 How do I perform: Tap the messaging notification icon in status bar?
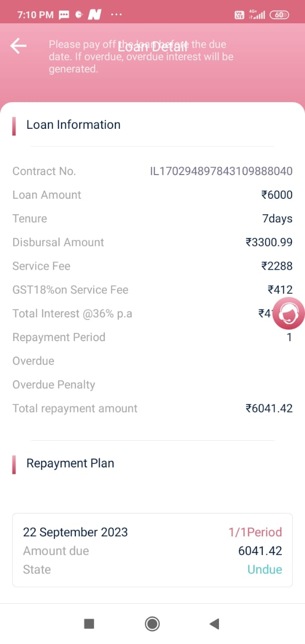[x=64, y=15]
